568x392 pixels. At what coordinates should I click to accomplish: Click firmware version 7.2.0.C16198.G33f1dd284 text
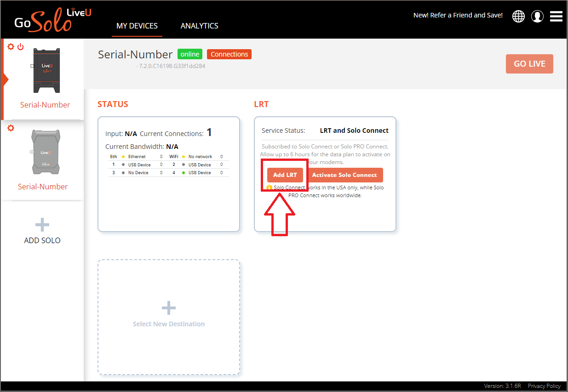(x=171, y=66)
